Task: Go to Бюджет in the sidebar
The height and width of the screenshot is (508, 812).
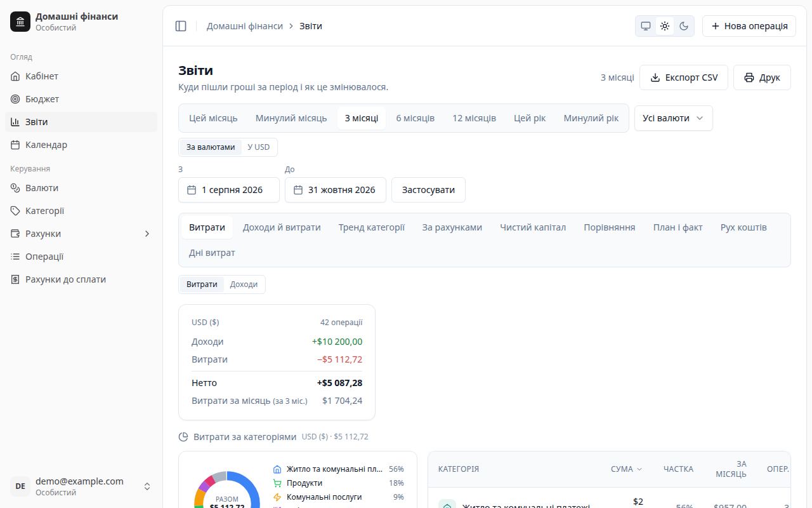Action: click(81, 99)
